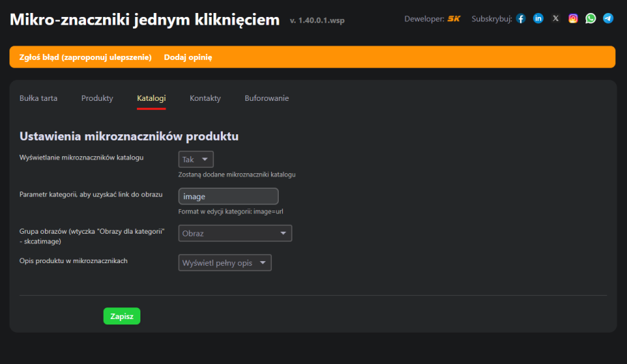Click label 'Wyświetlanie mikroznaczników katalogu'
The image size is (627, 364).
pyautogui.click(x=82, y=157)
